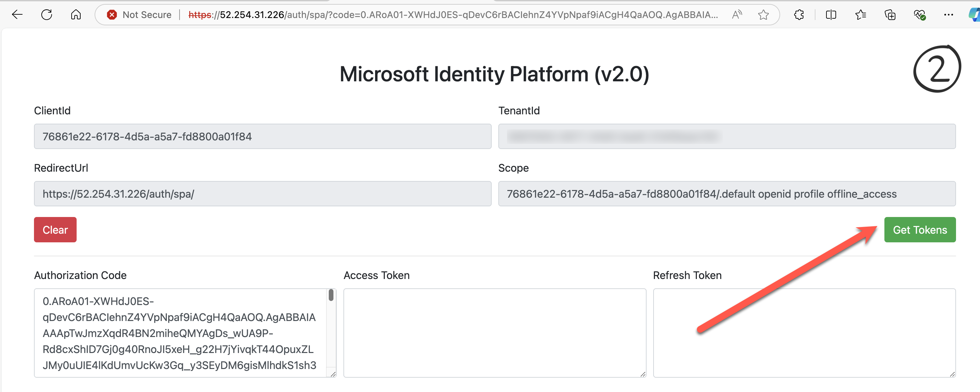
Task: Click the TenantId input field
Action: pyautogui.click(x=727, y=136)
